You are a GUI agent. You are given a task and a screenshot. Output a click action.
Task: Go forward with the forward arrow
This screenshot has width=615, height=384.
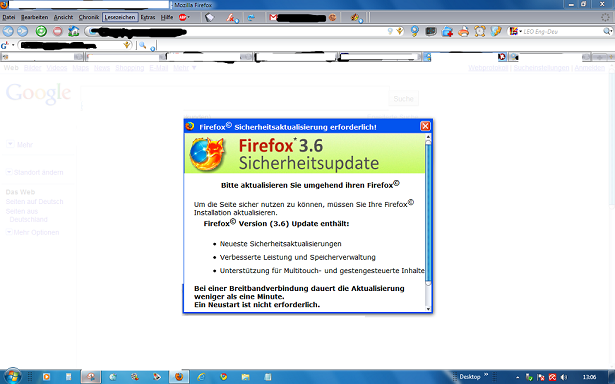(22, 31)
